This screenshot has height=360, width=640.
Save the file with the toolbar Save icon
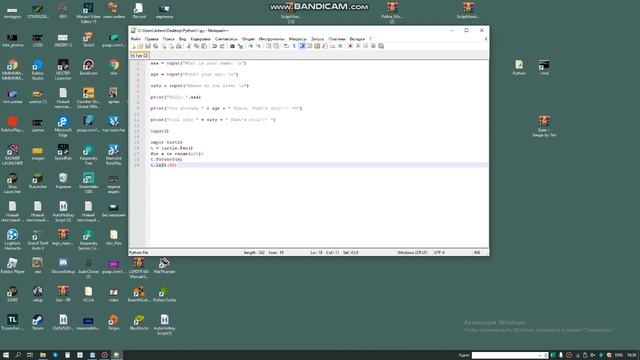[148, 46]
